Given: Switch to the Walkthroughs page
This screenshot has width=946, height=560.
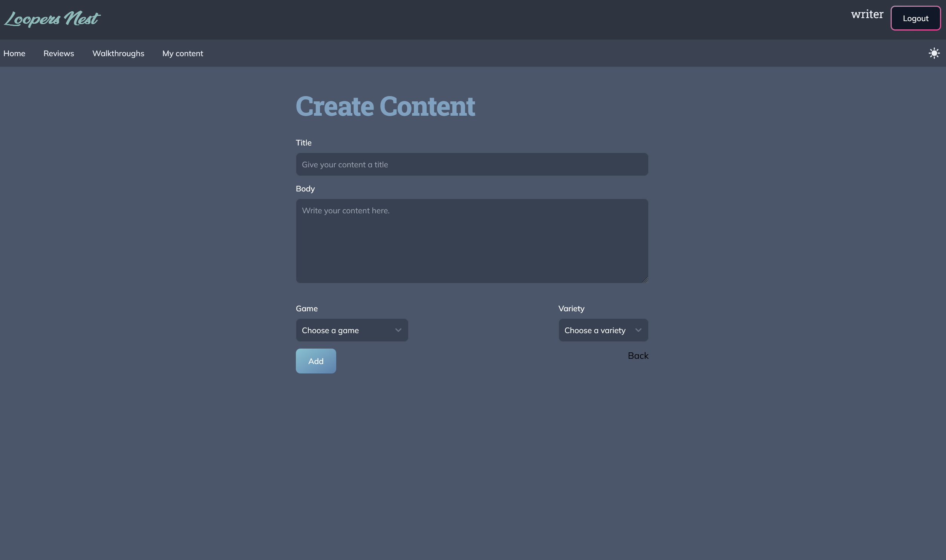Looking at the screenshot, I should tap(118, 53).
